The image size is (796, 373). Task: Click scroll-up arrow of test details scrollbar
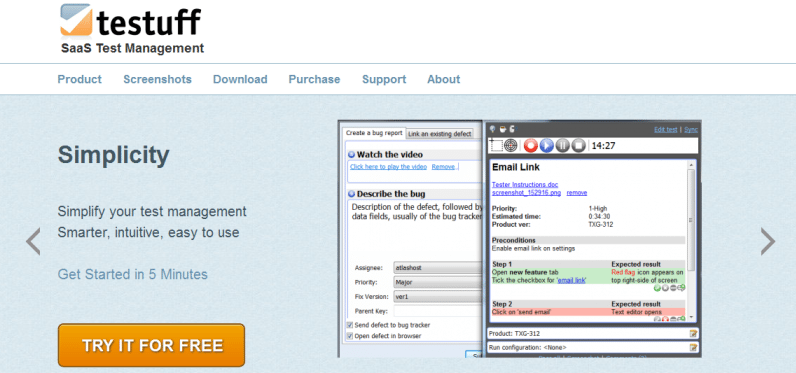(x=691, y=165)
